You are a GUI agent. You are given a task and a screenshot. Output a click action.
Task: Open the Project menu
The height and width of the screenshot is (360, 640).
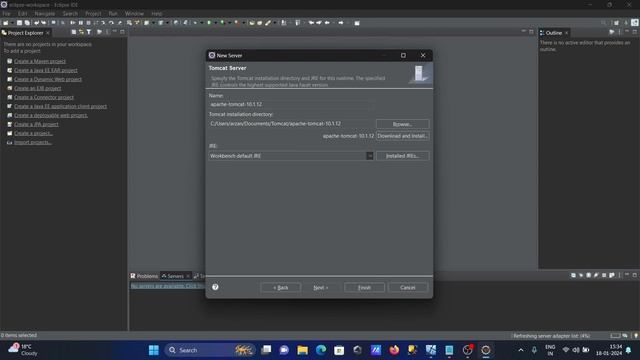[x=93, y=13]
